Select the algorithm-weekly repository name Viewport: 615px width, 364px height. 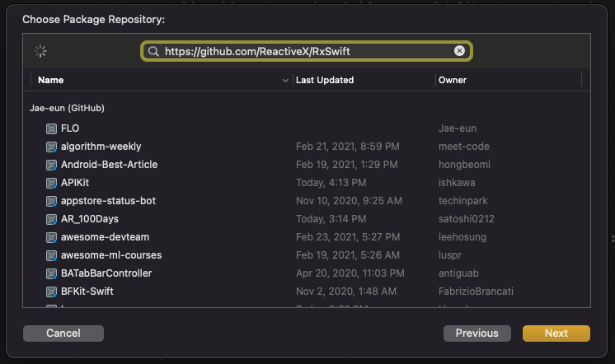101,147
